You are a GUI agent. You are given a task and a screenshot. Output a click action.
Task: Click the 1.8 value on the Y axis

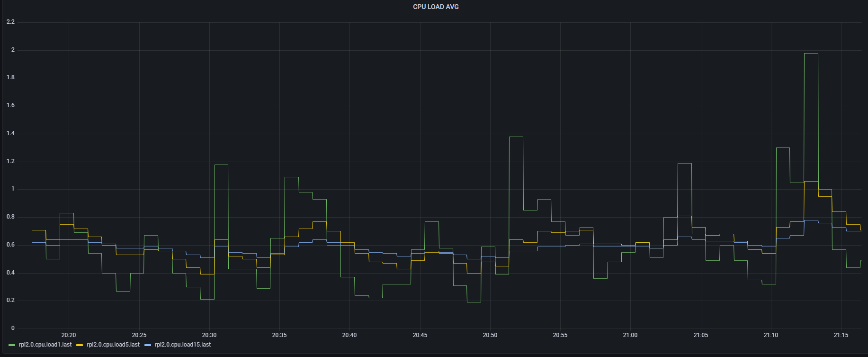point(10,77)
